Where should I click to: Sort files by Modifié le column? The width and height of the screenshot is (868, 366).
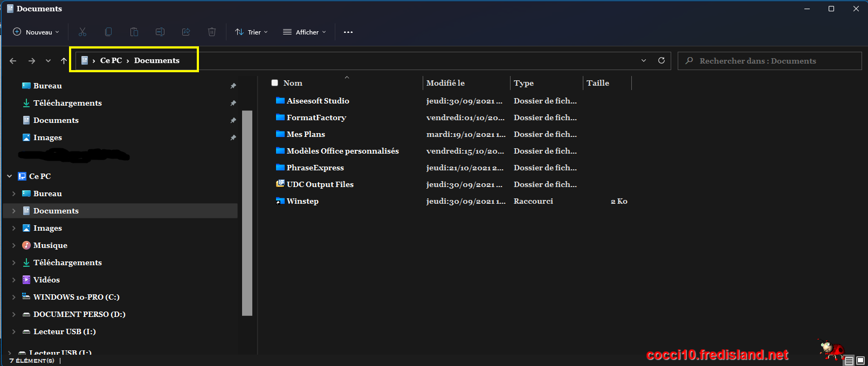coord(445,83)
